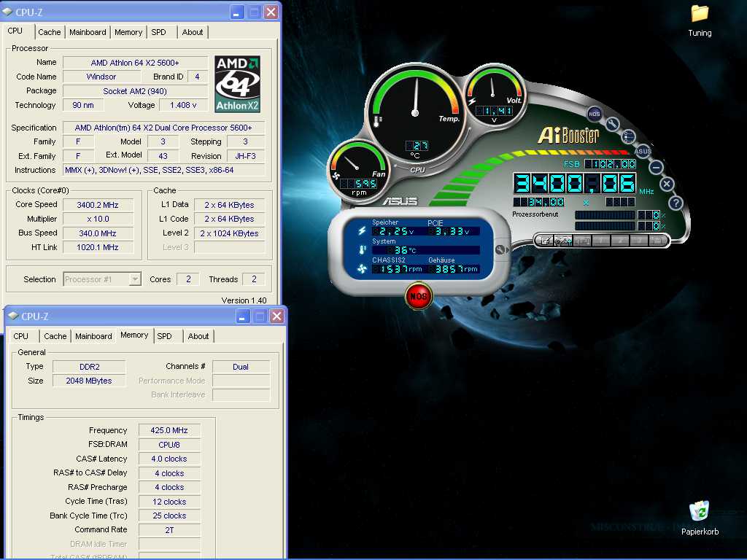
Task: Click the thermometer icon beside System temperature
Action: [x=362, y=249]
